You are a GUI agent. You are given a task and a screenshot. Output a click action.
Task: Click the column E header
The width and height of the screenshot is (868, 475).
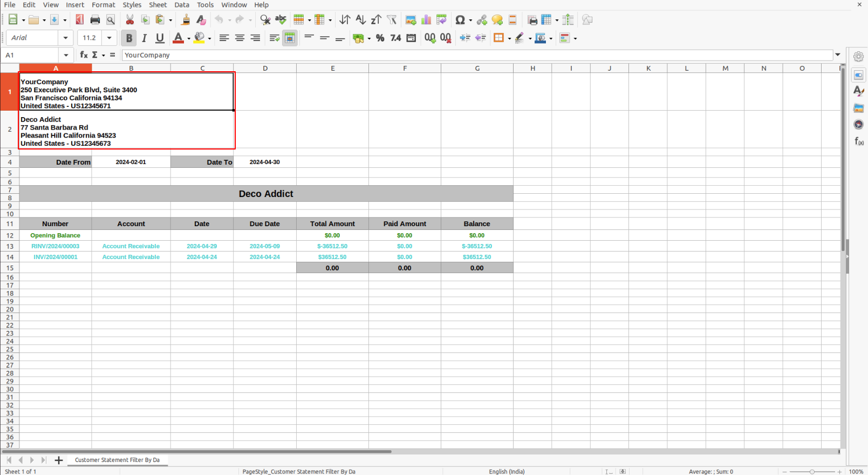click(332, 68)
